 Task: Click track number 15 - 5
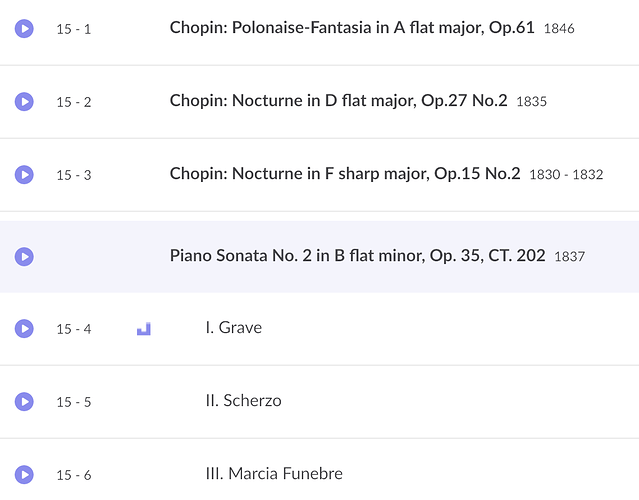(x=74, y=402)
